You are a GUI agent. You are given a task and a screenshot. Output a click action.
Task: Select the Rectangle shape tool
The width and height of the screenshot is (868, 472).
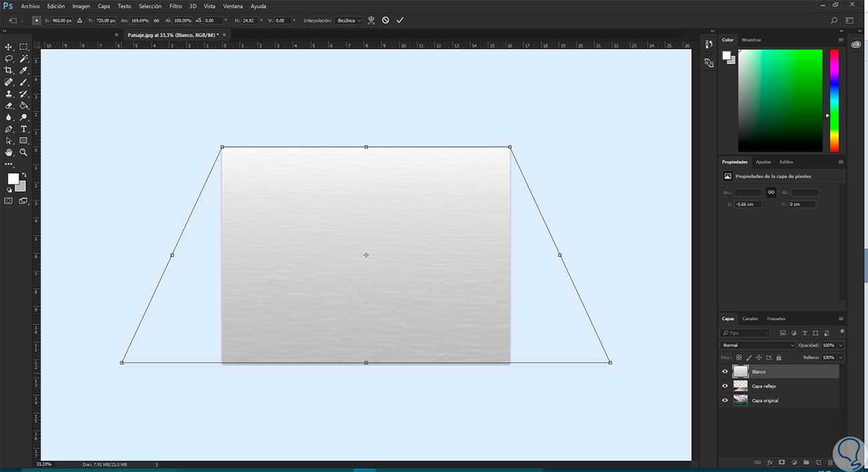(x=23, y=141)
